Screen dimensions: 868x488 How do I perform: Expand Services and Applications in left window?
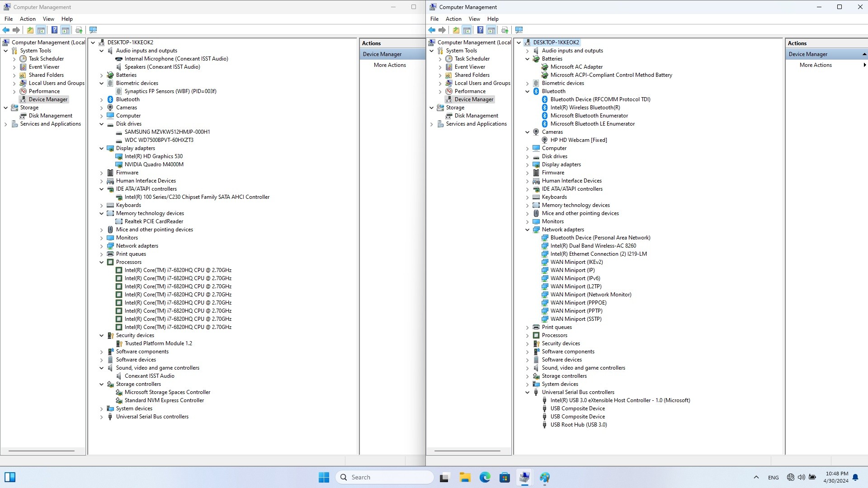(x=6, y=124)
